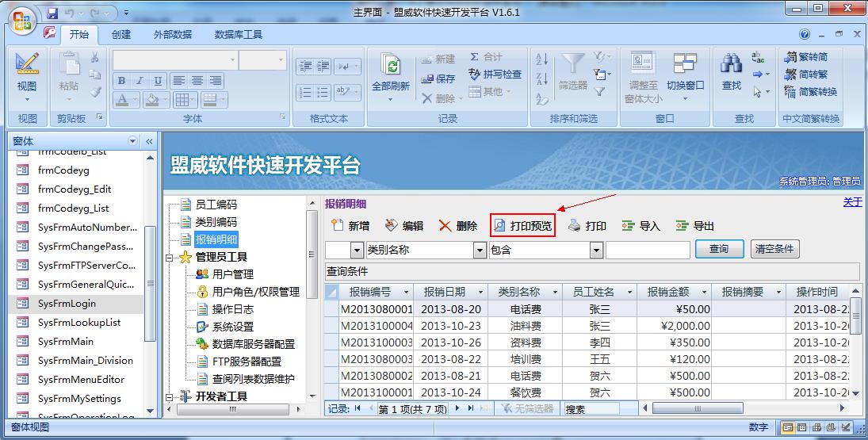Click the align left icon
This screenshot has width=868, height=440.
[178, 81]
